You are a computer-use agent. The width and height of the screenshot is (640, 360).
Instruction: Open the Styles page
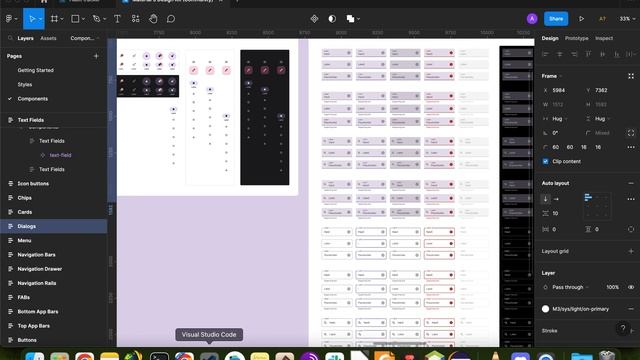pos(25,84)
